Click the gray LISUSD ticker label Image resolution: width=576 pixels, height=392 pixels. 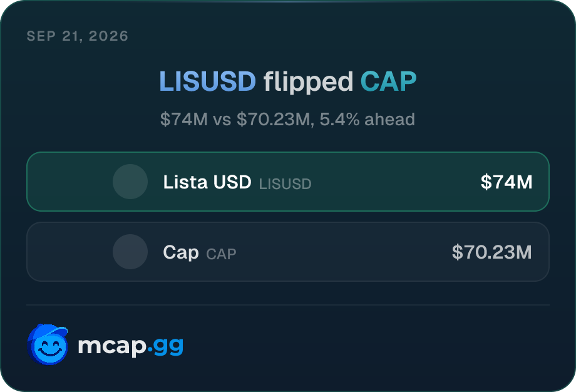coord(285,183)
